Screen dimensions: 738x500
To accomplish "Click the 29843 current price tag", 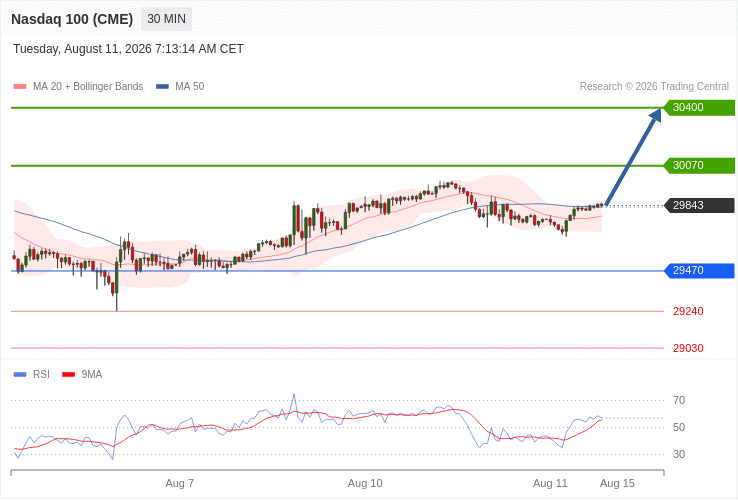I will point(699,205).
